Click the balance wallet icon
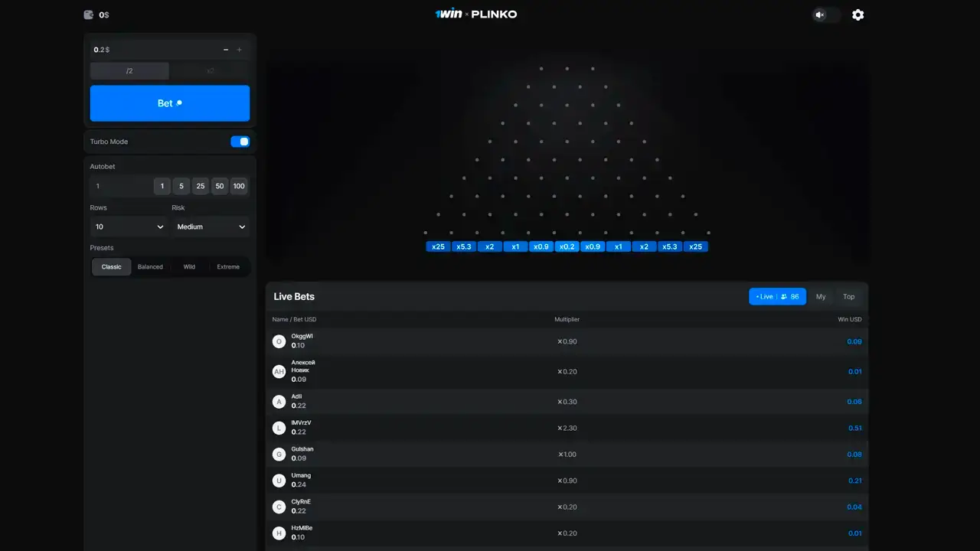Viewport: 980px width, 551px height. [x=88, y=14]
